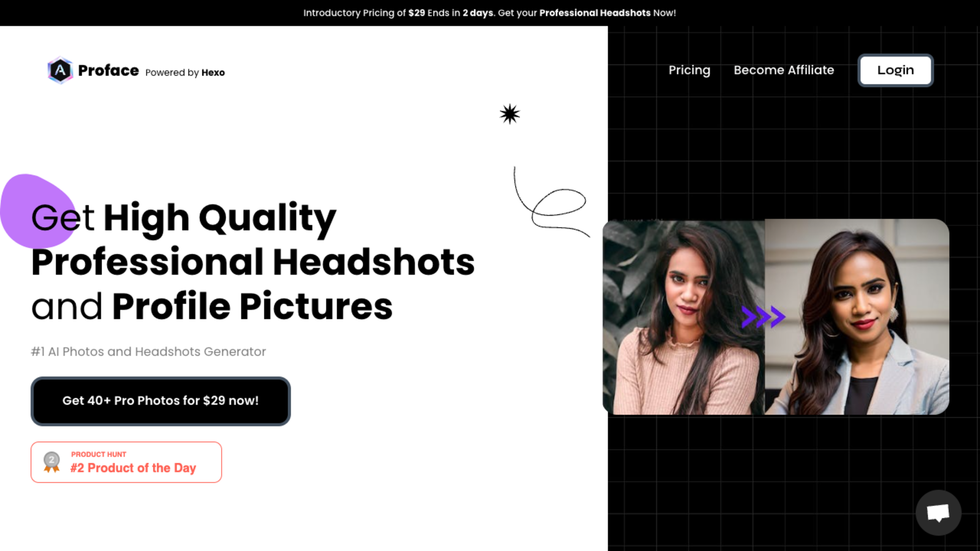980x551 pixels.
Task: Click the before casual photo thumbnail
Action: click(x=684, y=317)
